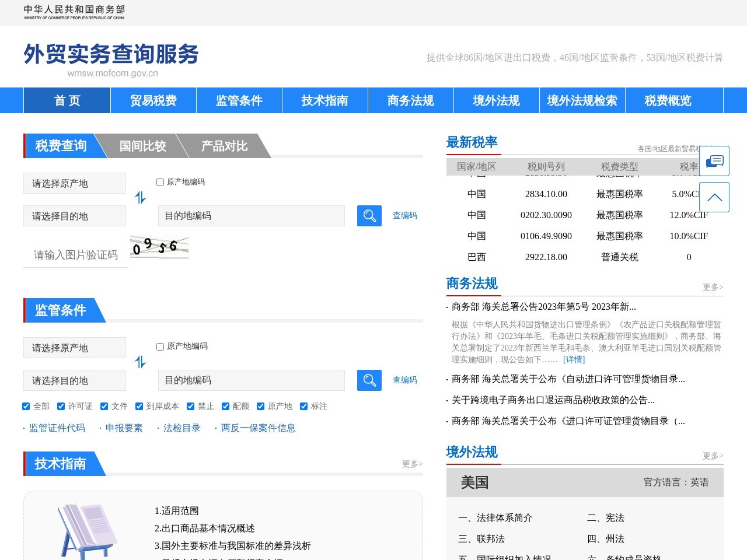Viewport: 747px width, 560px height.
Task: Click 更多 link next to 技术指南
Action: click(x=412, y=464)
